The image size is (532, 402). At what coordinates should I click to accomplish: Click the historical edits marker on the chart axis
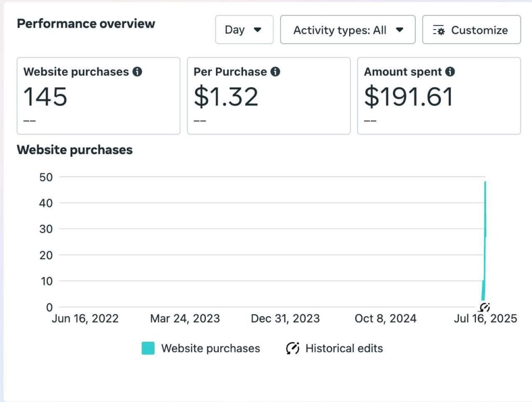click(x=485, y=307)
